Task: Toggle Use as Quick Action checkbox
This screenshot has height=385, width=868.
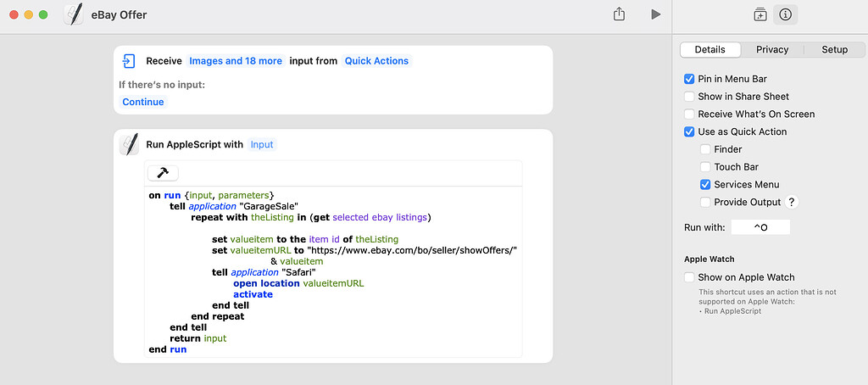Action: (689, 131)
